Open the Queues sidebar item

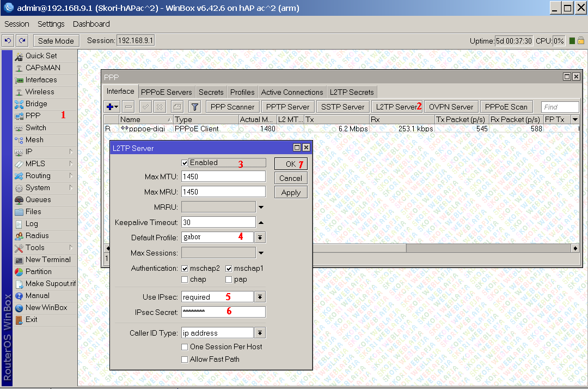coord(38,199)
